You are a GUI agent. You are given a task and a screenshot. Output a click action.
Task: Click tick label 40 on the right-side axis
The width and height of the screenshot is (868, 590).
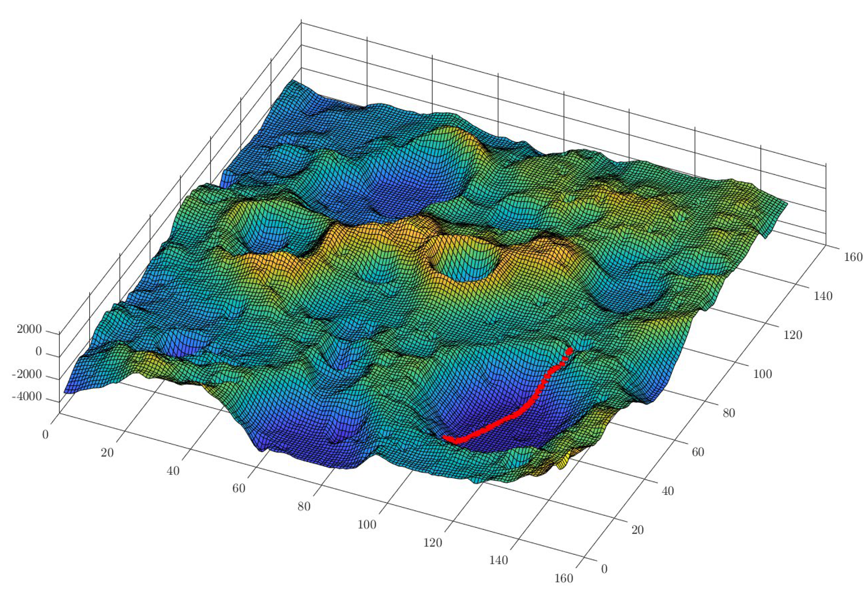click(x=668, y=491)
